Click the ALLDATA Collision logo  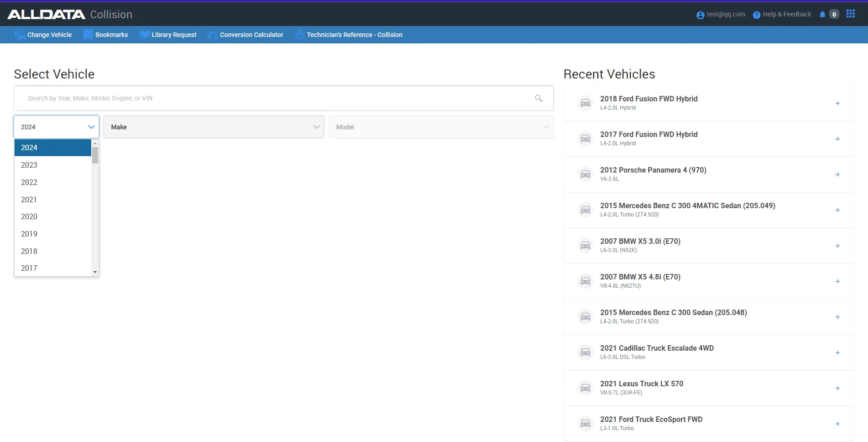70,15
